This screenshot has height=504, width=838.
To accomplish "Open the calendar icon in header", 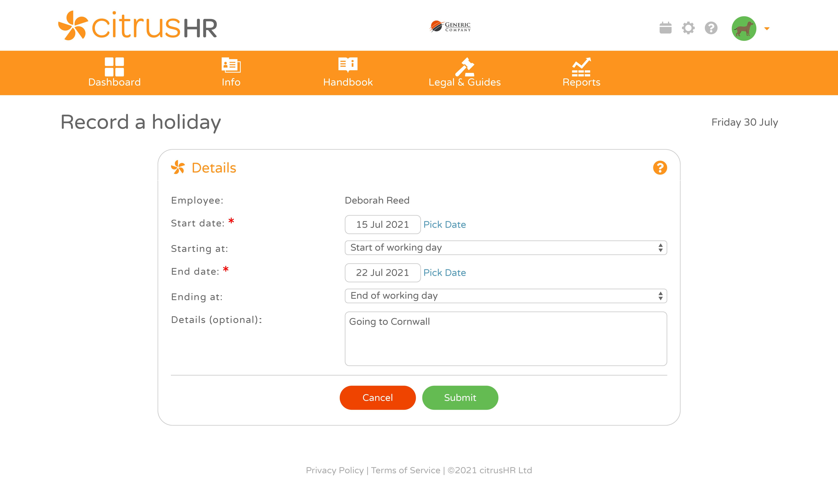I will 665,28.
